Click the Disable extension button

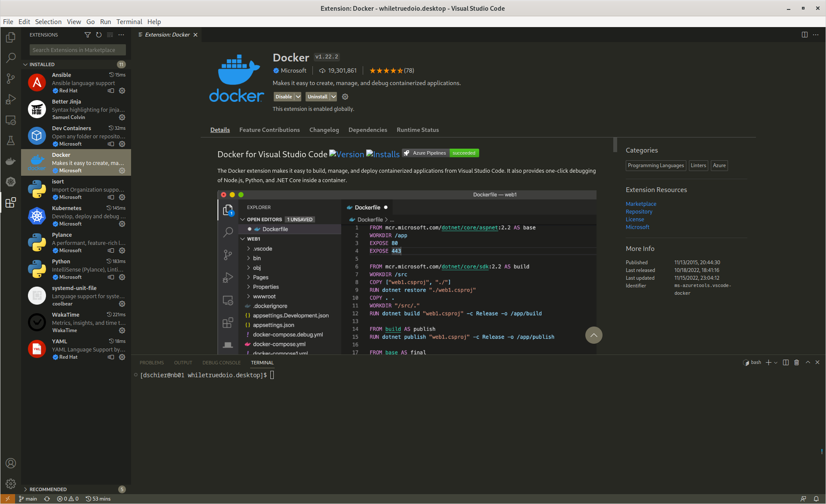[284, 97]
